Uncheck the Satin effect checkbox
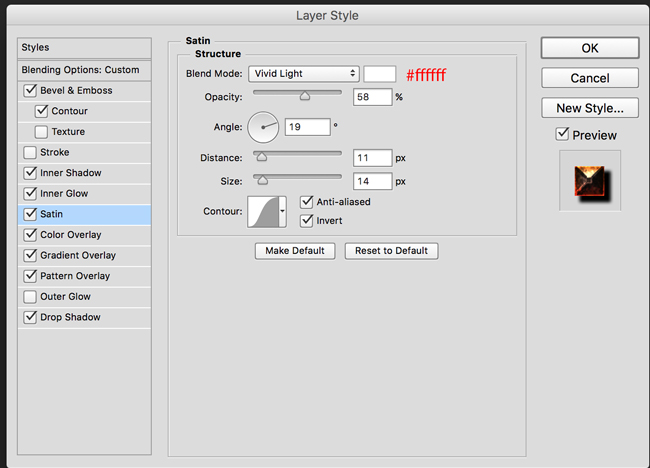Image resolution: width=650 pixels, height=468 pixels. pos(30,214)
